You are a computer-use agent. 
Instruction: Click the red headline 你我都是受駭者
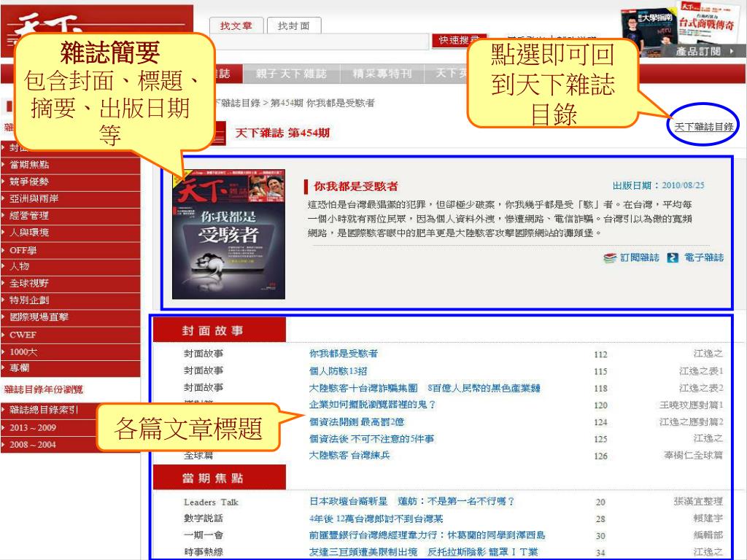[x=355, y=186]
